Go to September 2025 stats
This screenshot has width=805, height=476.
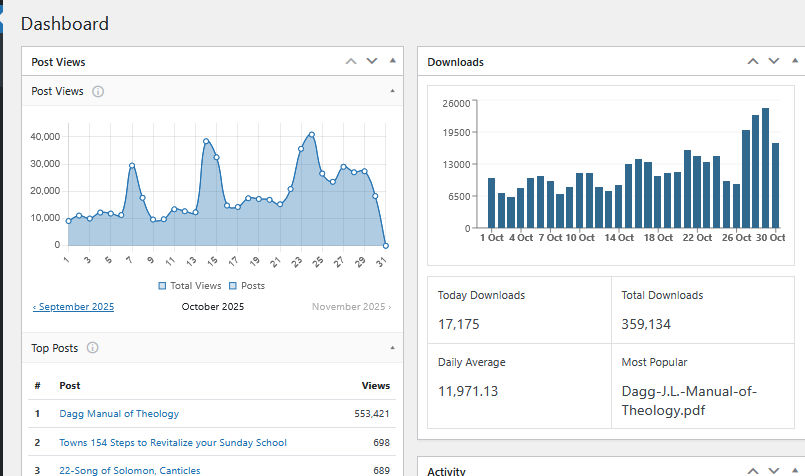pos(73,307)
